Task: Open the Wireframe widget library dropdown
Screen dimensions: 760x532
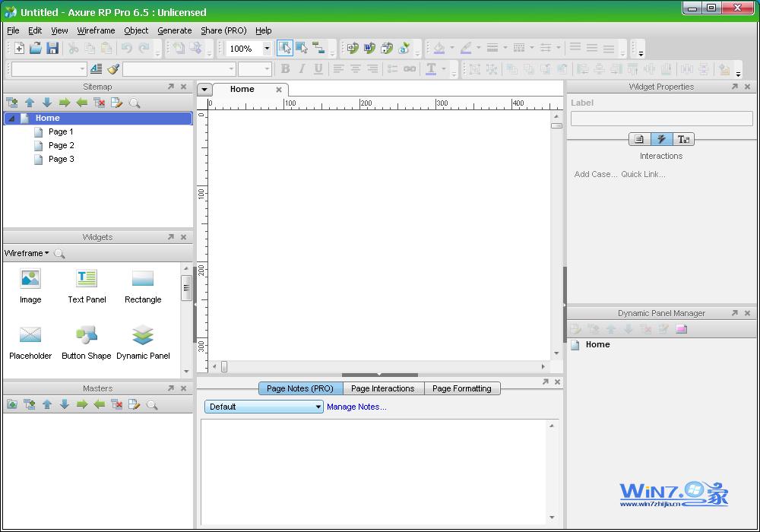Action: point(26,253)
